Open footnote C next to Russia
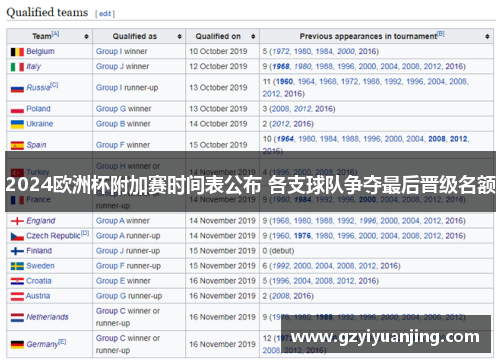This screenshot has width=500, height=362. (54, 85)
